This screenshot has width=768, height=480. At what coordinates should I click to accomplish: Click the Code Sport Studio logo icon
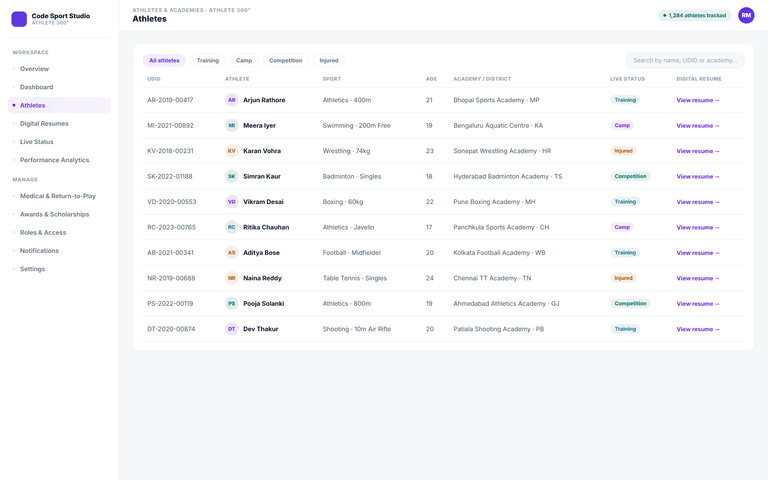tap(19, 19)
